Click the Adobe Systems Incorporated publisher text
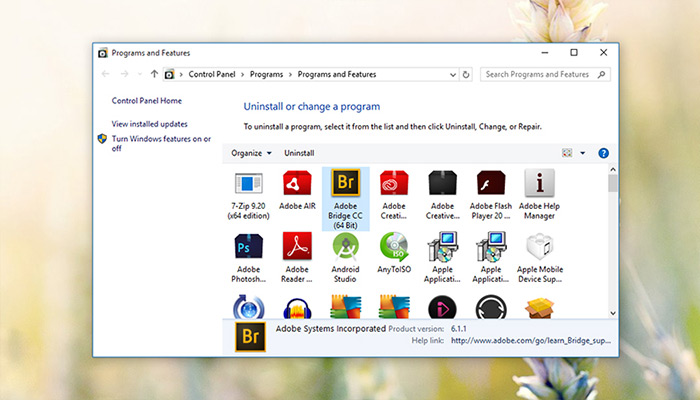Viewport: 700px width, 400px height. point(330,329)
